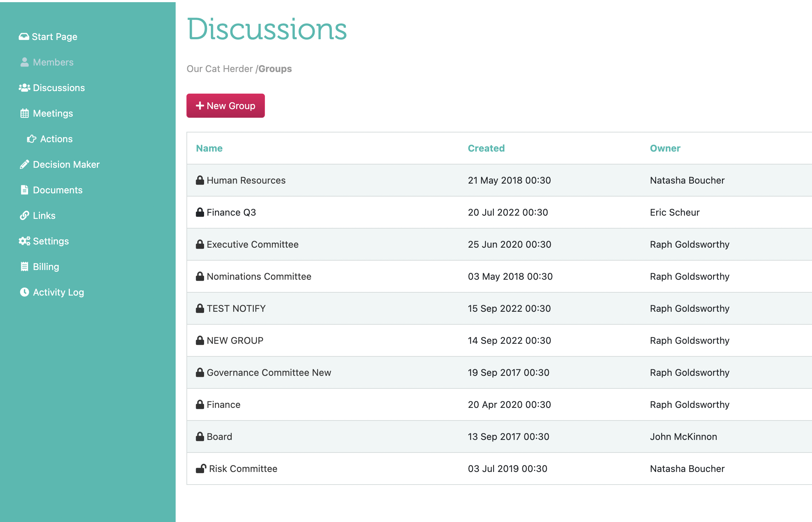Select the Start Page inbox icon
Image resolution: width=812 pixels, height=522 pixels.
[24, 36]
